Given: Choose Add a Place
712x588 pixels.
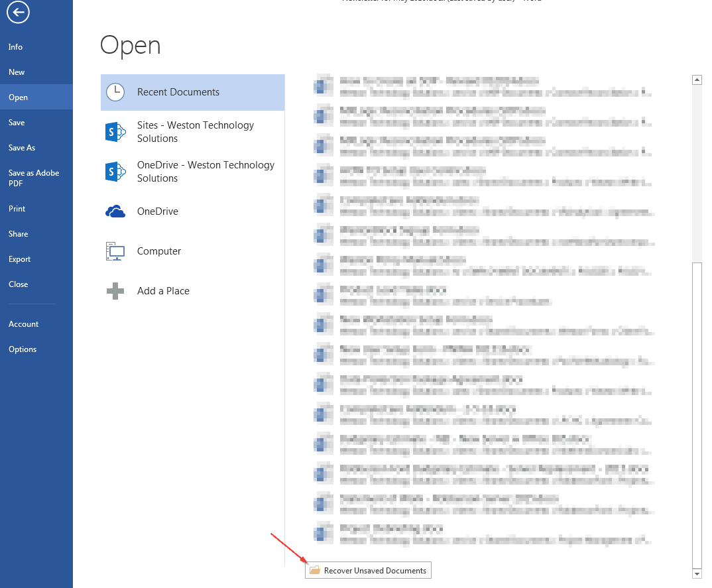Looking at the screenshot, I should [192, 290].
